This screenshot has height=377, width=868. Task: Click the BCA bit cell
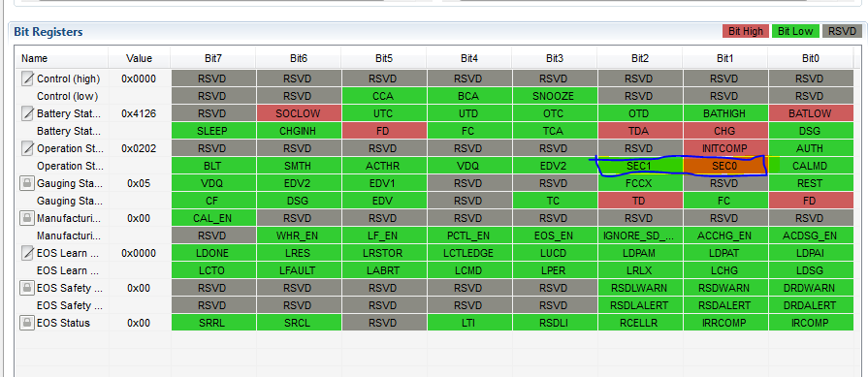(x=468, y=96)
